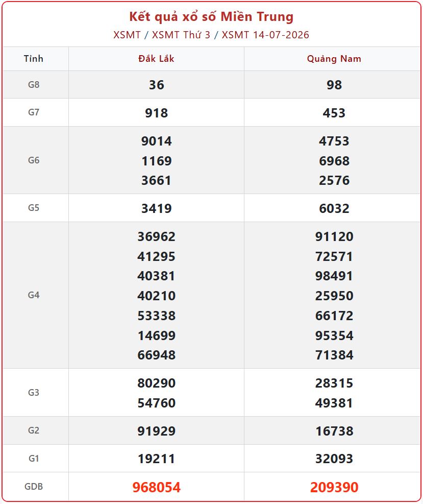Click Đắk Lắk G1 number 19211
The height and width of the screenshot is (504, 423).
[x=157, y=459]
